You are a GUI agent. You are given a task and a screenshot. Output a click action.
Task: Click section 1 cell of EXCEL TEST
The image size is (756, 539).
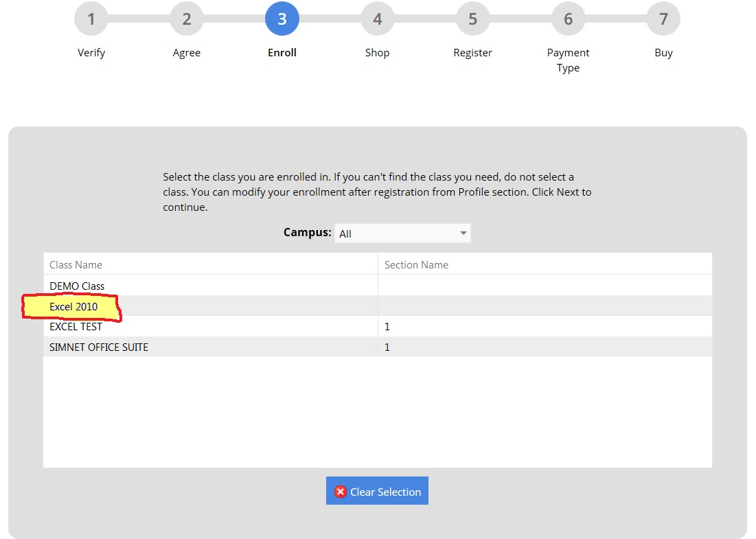pyautogui.click(x=545, y=326)
